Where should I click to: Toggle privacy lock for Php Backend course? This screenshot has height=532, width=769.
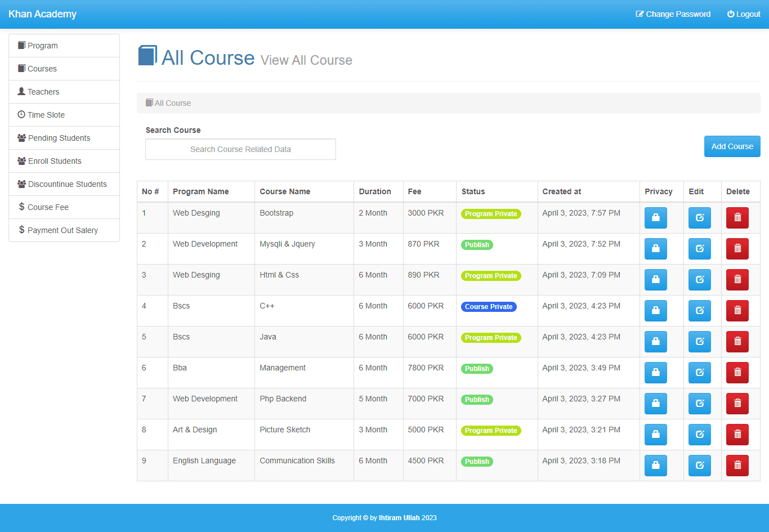pos(655,404)
